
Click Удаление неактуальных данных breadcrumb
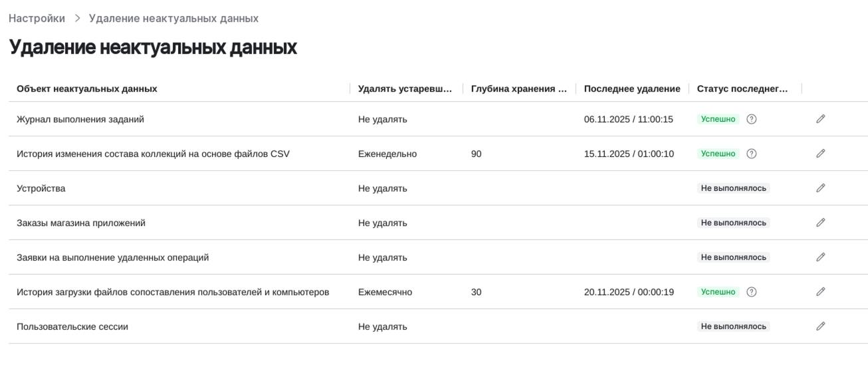click(x=173, y=19)
